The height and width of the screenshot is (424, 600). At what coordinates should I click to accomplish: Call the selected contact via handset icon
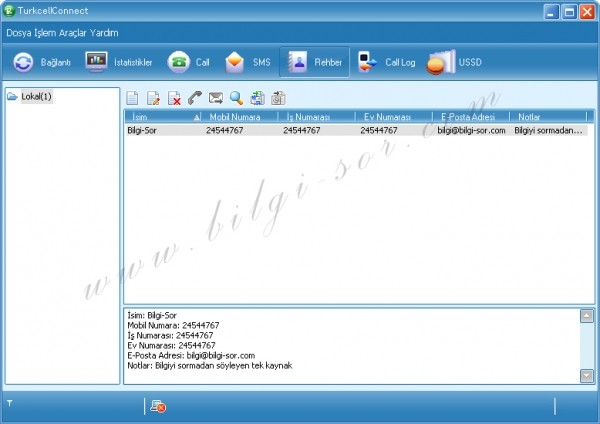click(195, 98)
